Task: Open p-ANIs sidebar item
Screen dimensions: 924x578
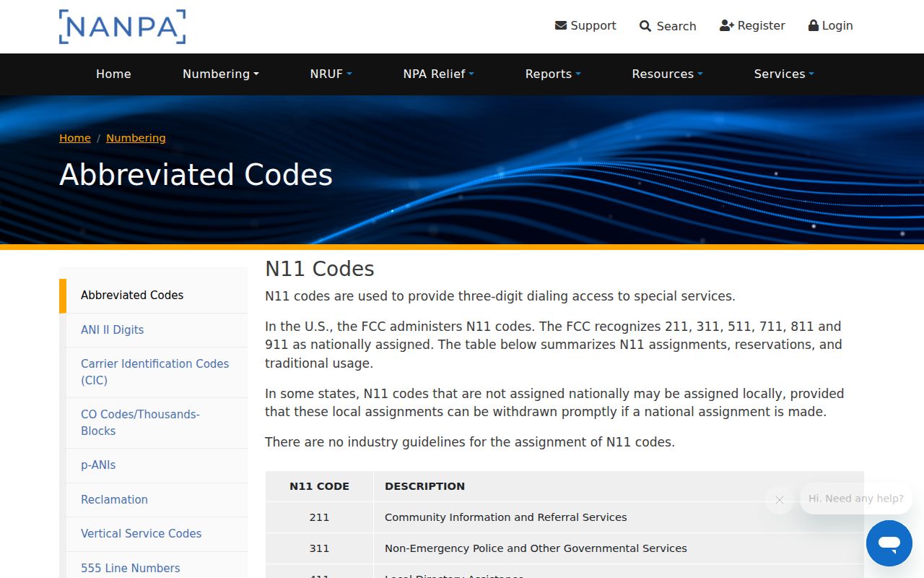Action: tap(157, 465)
